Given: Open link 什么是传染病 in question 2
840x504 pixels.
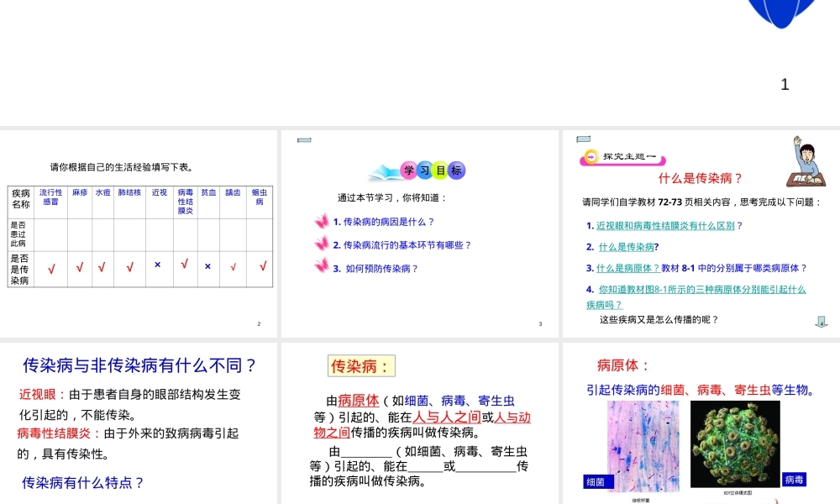Looking at the screenshot, I should (x=627, y=247).
